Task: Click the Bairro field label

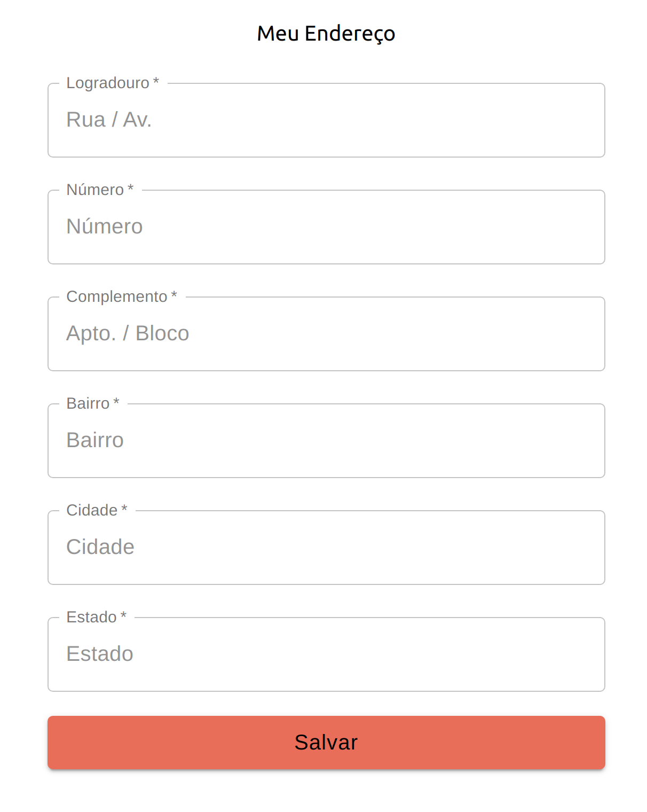Action: click(89, 403)
